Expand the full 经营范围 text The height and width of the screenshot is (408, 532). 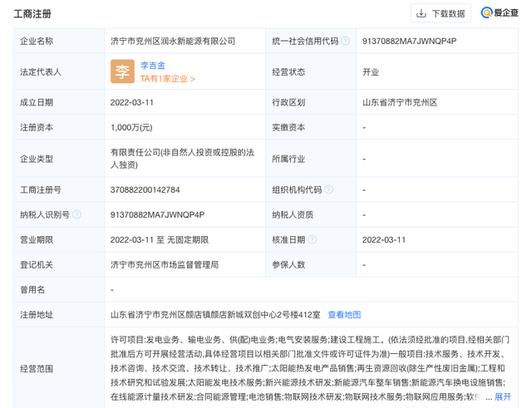point(503,397)
